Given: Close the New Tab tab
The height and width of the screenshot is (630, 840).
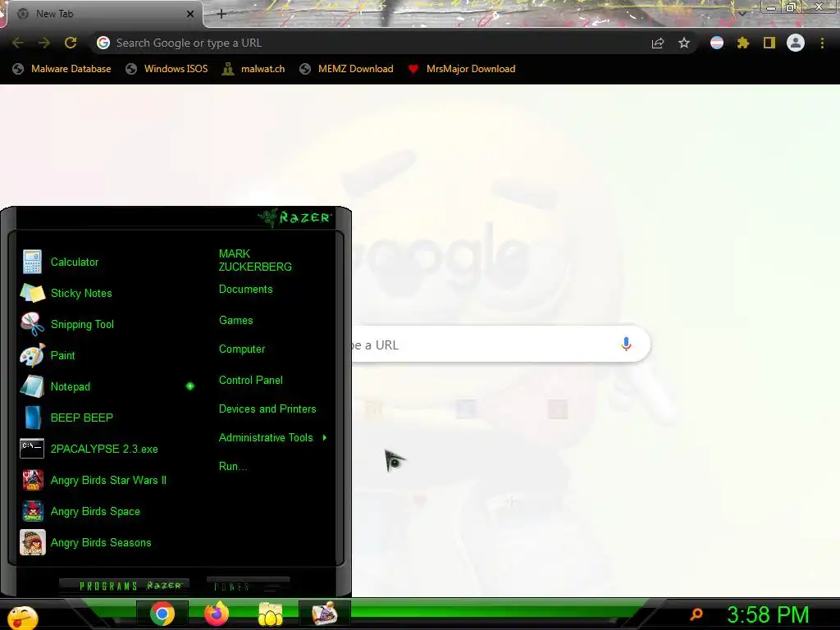Looking at the screenshot, I should tap(190, 14).
